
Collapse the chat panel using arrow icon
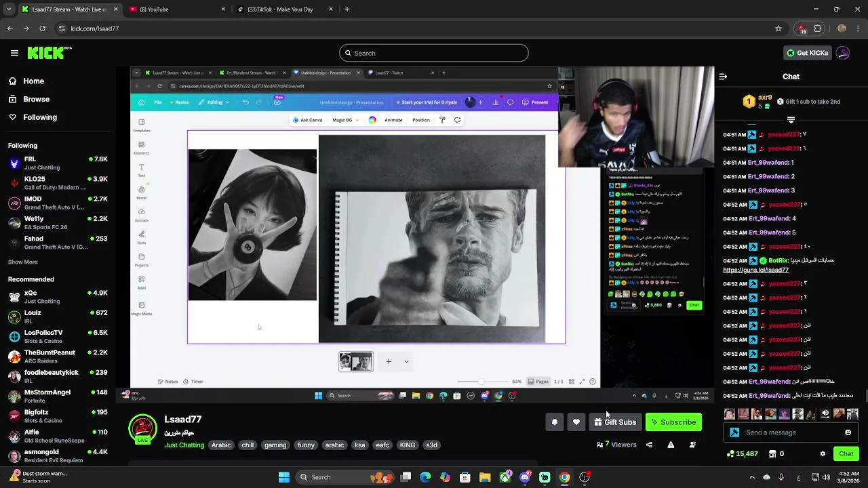point(723,77)
